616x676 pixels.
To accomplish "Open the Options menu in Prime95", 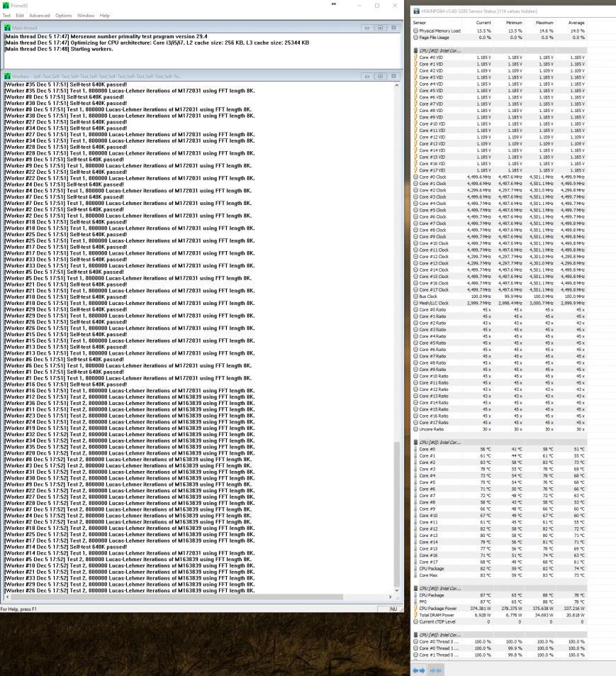I will point(63,16).
